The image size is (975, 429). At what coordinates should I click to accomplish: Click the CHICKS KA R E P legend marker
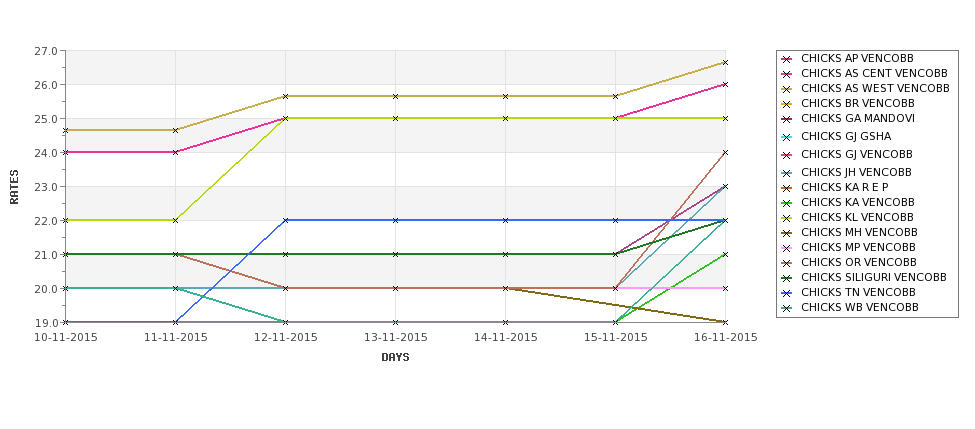pos(787,188)
